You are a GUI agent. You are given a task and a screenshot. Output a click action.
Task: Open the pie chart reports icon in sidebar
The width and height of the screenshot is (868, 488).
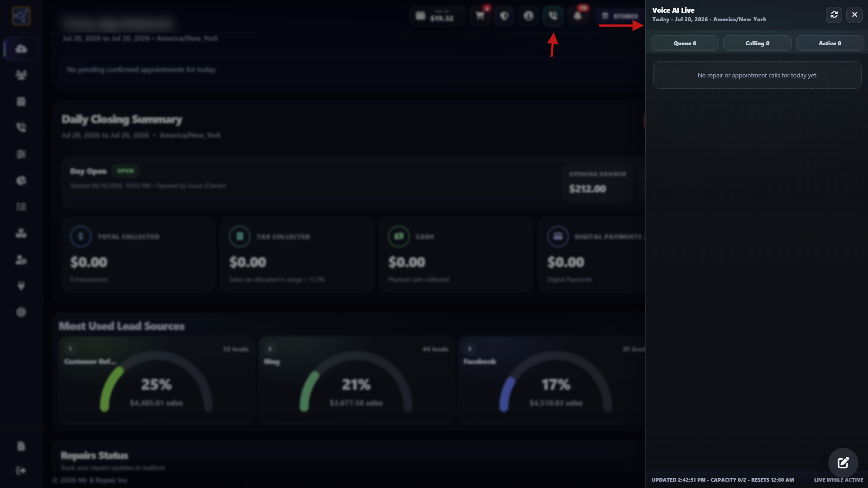click(21, 181)
